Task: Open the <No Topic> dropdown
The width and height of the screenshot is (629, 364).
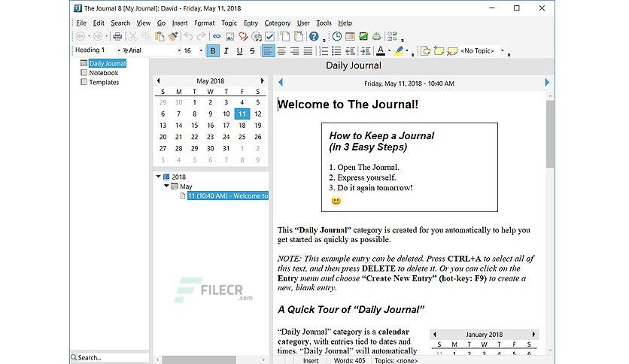Action: 502,51
